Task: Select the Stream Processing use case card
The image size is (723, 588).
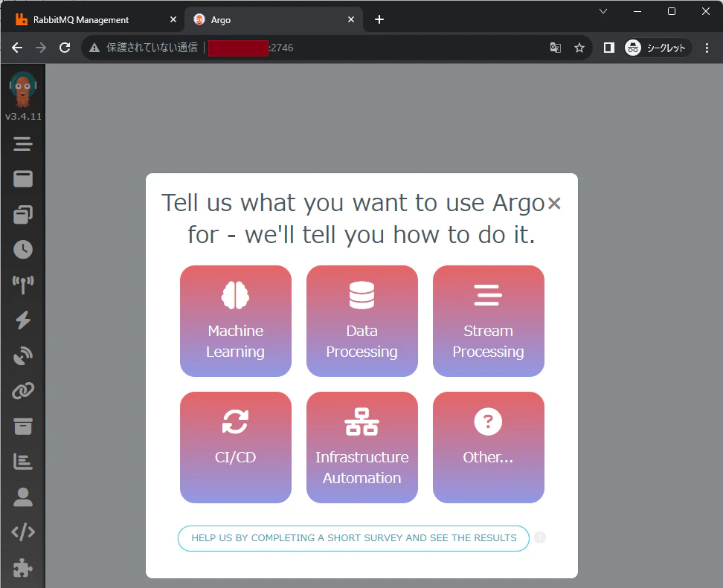Action: pos(488,320)
